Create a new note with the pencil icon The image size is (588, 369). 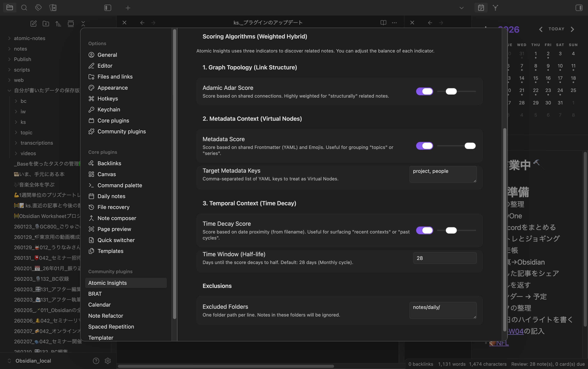[33, 24]
